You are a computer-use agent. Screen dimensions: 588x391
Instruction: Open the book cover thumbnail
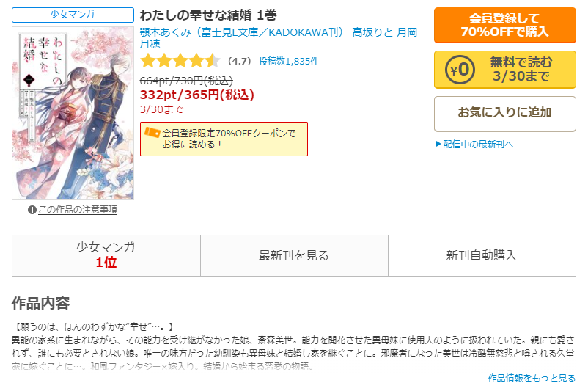73,113
